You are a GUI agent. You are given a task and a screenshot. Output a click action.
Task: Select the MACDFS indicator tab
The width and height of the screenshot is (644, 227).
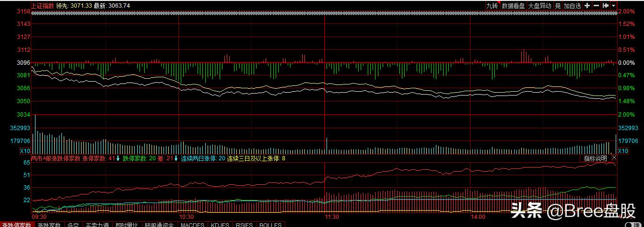[x=192, y=225]
